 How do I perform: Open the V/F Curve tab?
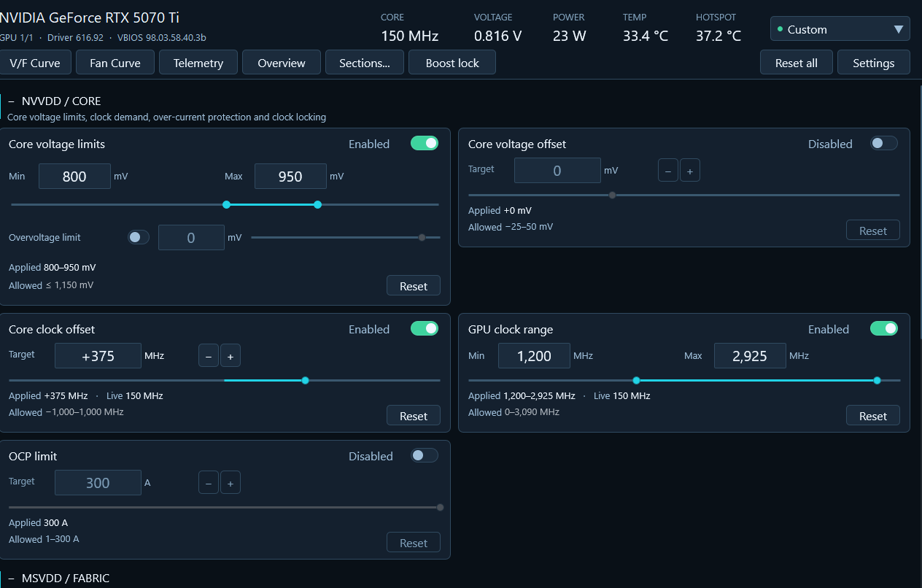click(35, 63)
